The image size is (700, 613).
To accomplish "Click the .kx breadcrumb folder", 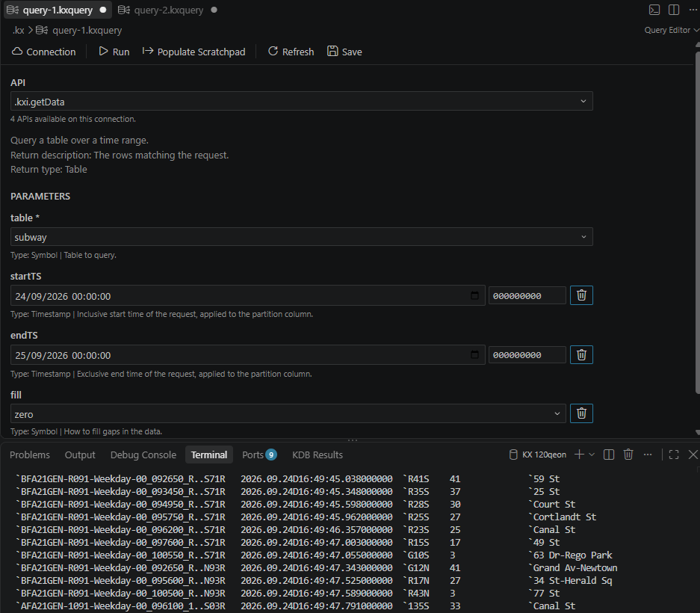I will point(19,31).
